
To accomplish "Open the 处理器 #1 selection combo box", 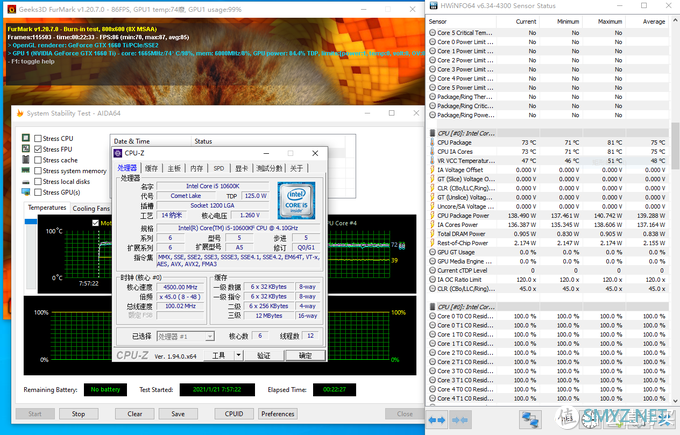I will [x=185, y=336].
